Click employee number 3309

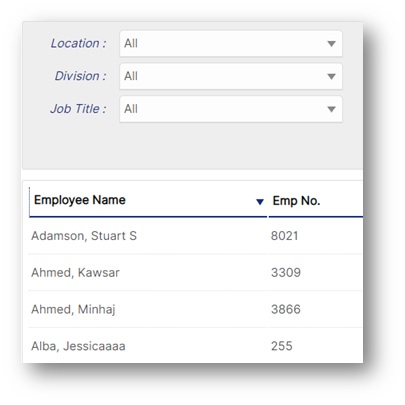point(286,272)
